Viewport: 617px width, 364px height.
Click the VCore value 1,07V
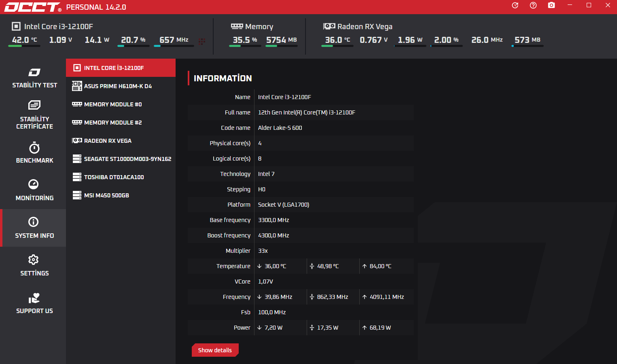(265, 281)
